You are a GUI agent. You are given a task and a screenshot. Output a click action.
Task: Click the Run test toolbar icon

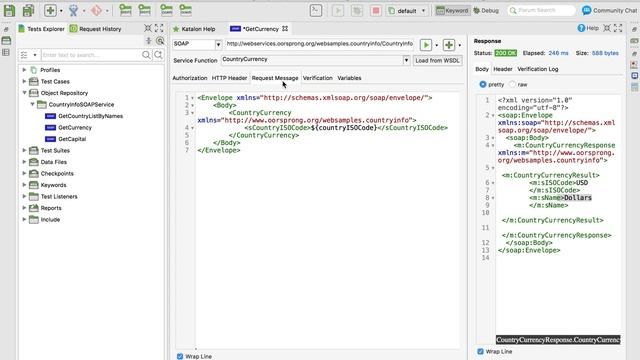(338, 11)
